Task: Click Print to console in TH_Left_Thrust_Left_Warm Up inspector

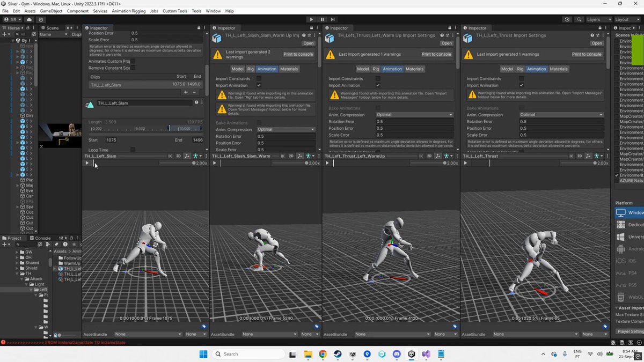Action: coord(436,54)
